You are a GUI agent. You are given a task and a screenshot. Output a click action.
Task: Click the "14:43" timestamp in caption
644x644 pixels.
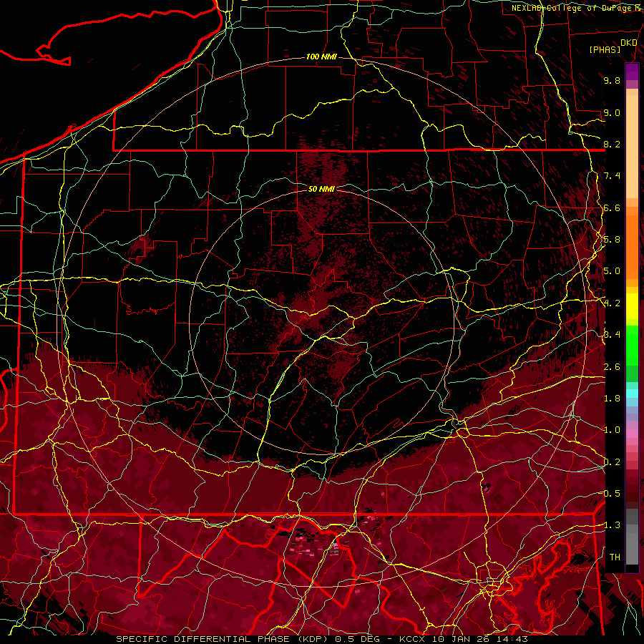[512, 639]
